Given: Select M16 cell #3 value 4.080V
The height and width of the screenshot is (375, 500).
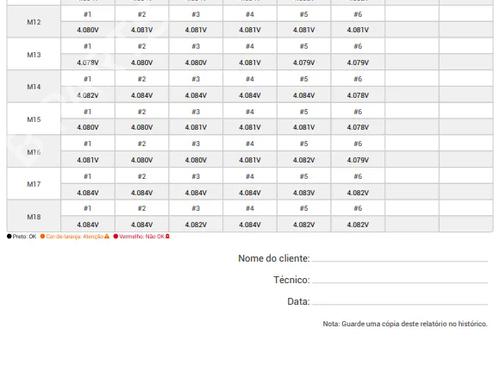Looking at the screenshot, I should (x=196, y=160).
